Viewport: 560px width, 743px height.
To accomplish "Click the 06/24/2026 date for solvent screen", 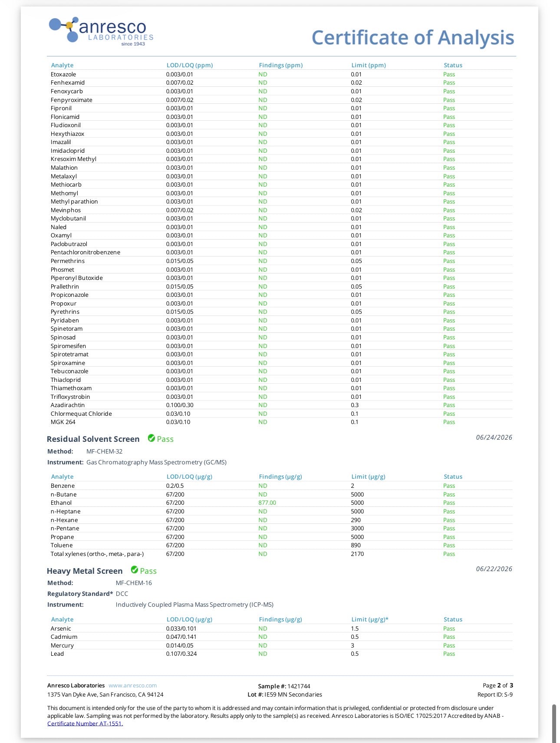I will pos(494,437).
